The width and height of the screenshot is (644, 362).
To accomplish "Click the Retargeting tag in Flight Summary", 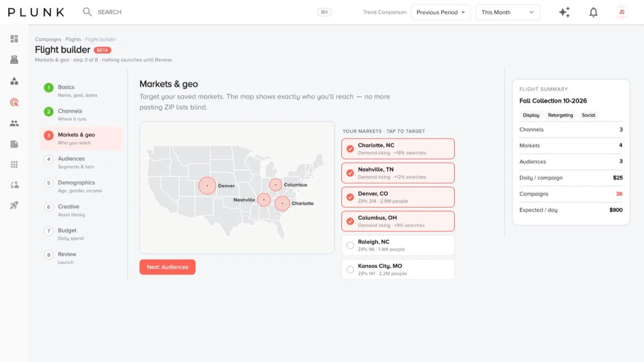I will point(560,115).
